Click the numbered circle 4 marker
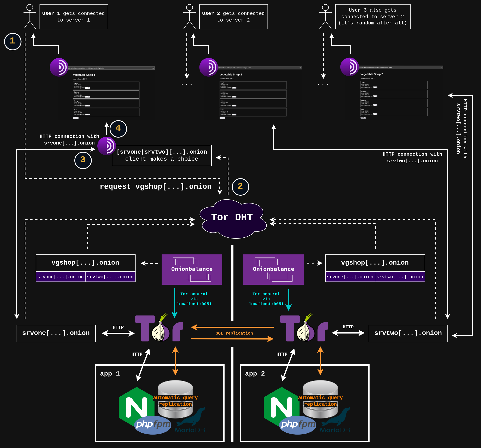The width and height of the screenshot is (481, 448). pyautogui.click(x=118, y=129)
